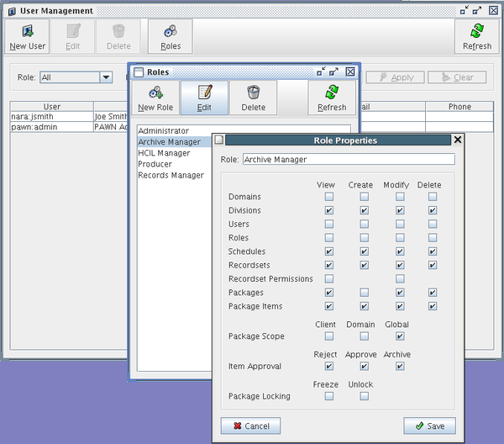Viewport: 504px width, 444px height.
Task: Uncheck Global package scope
Action: 400,336
